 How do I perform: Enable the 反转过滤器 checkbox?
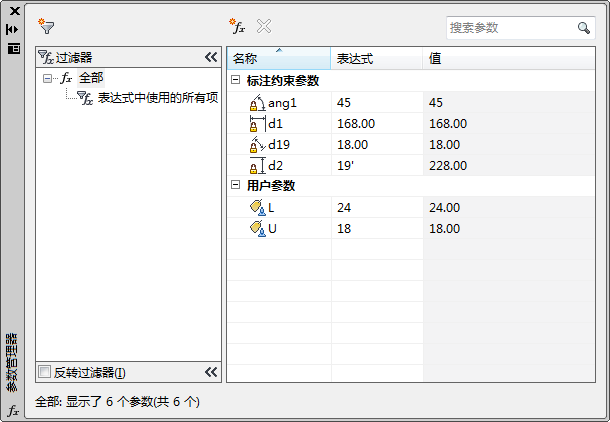click(x=44, y=372)
